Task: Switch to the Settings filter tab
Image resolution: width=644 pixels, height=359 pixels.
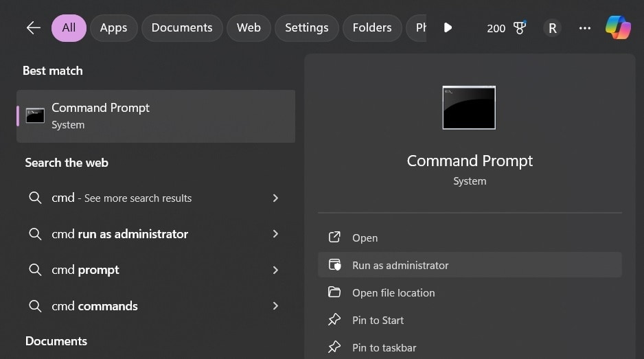Action: coord(306,28)
